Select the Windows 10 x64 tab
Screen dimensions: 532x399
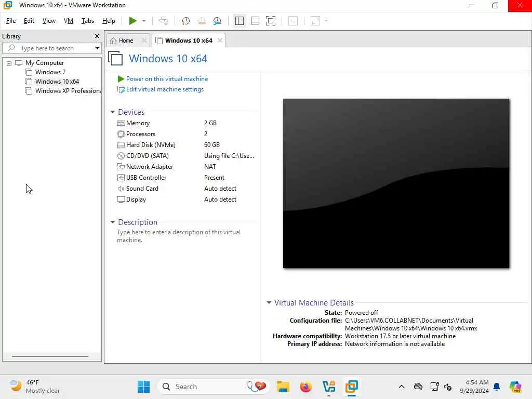[189, 41]
